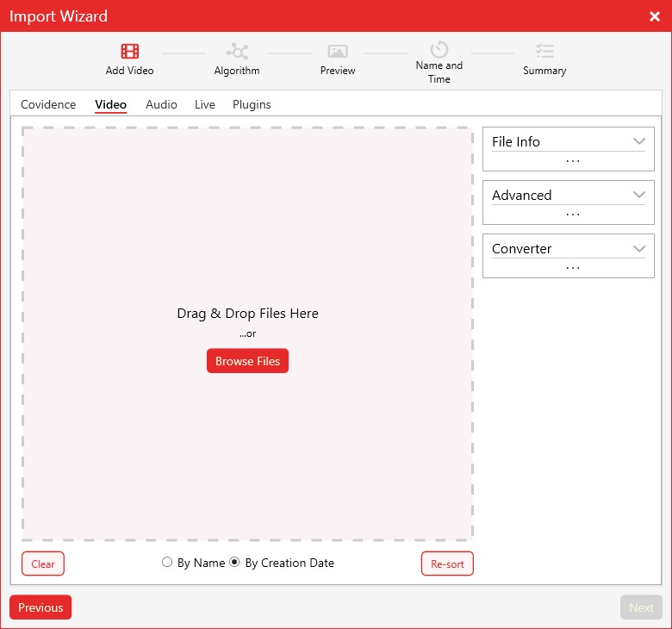Close the Import Wizard window
This screenshot has height=629, width=672.
(655, 16)
